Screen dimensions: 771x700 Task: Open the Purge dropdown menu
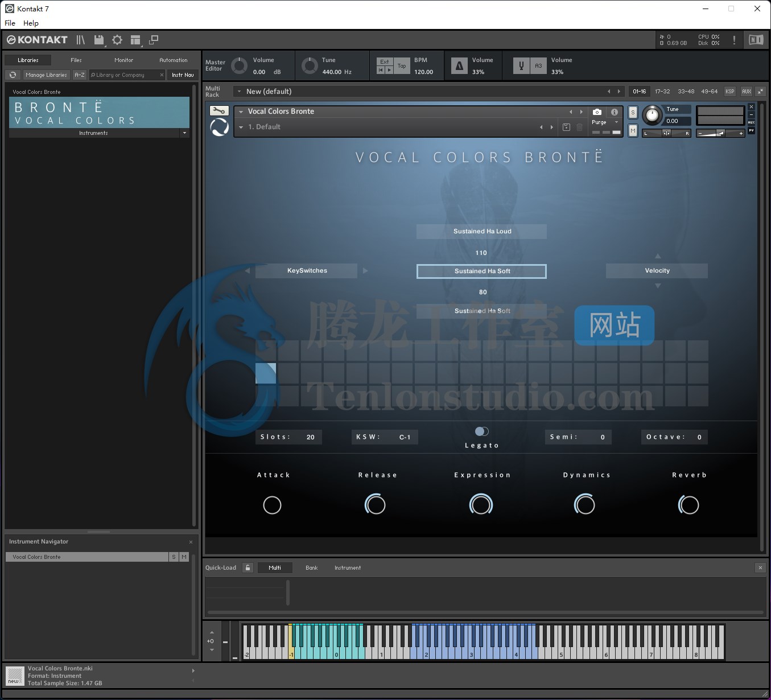tap(616, 122)
